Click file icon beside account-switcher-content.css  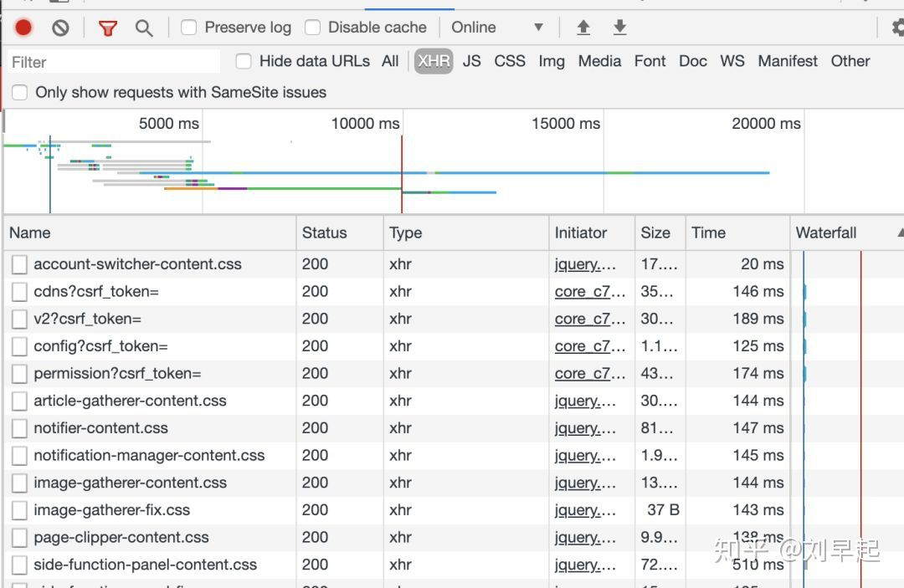pos(19,264)
